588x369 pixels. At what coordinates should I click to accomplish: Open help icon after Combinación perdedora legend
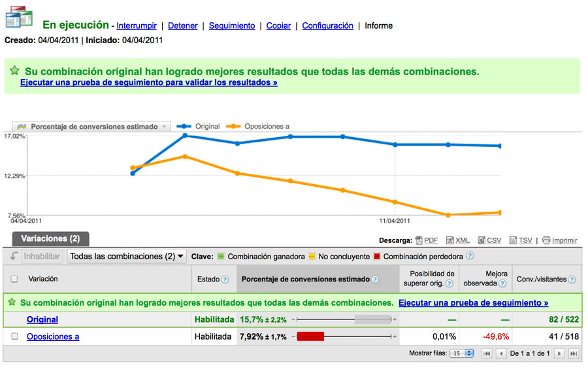pos(470,257)
